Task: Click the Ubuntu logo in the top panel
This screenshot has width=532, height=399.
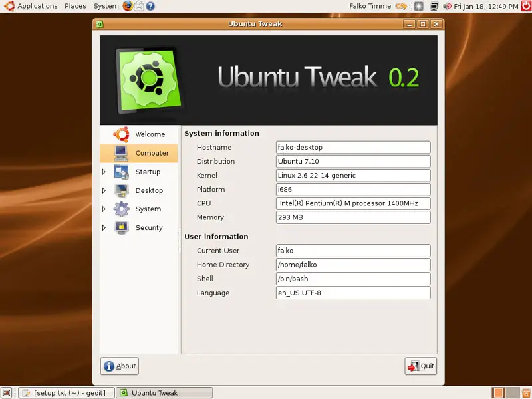Action: (9, 6)
